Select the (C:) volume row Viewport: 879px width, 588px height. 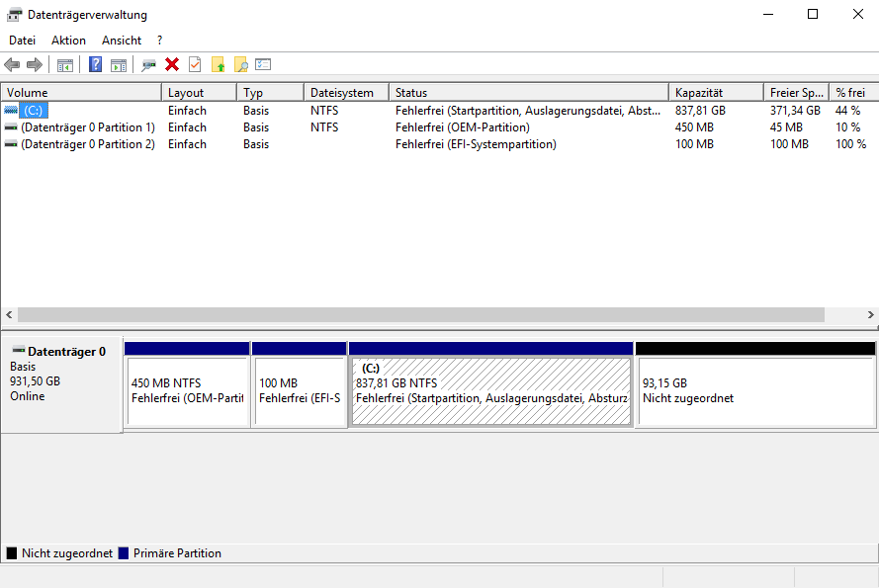point(439,111)
